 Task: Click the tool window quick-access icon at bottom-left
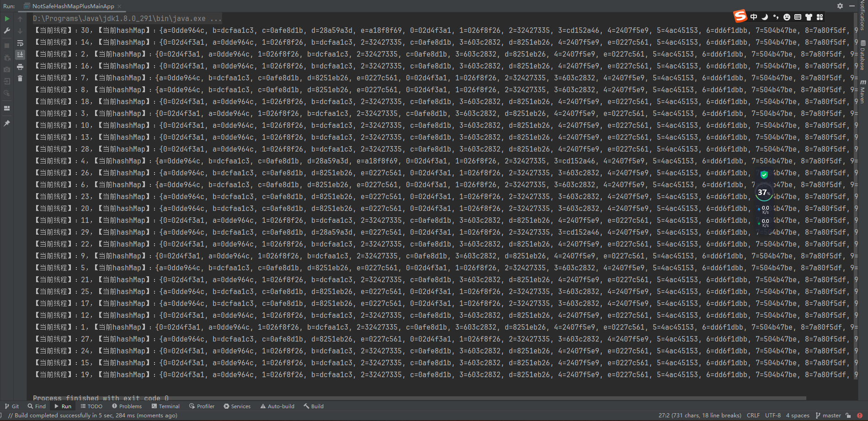point(2,416)
